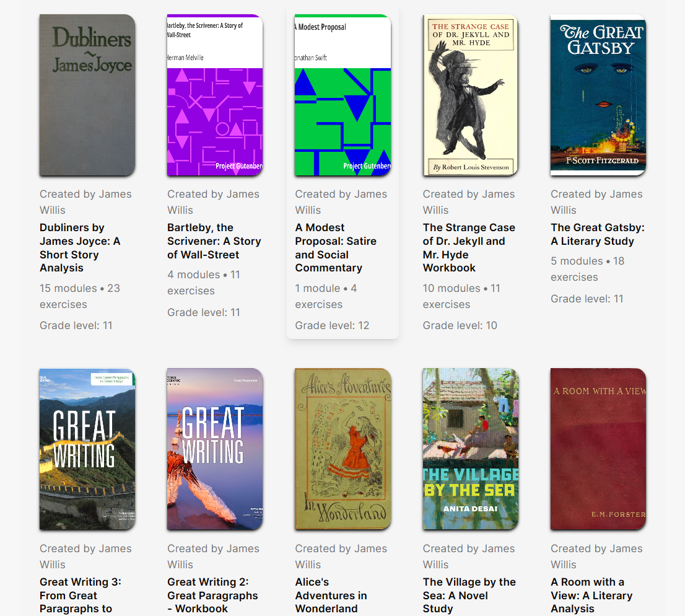Open 'The Village by the Sea: A Novel Study'
The image size is (685, 616).
click(x=469, y=596)
